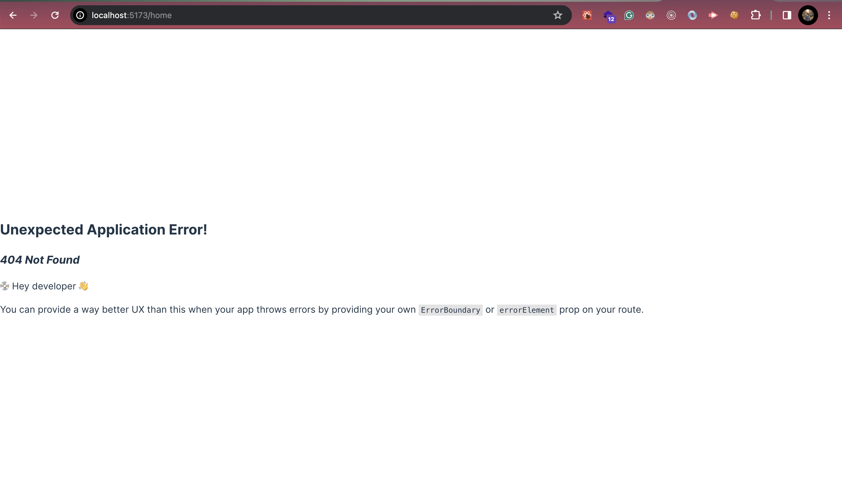Open the orbit-style circles extension
The image size is (842, 504).
(x=671, y=15)
